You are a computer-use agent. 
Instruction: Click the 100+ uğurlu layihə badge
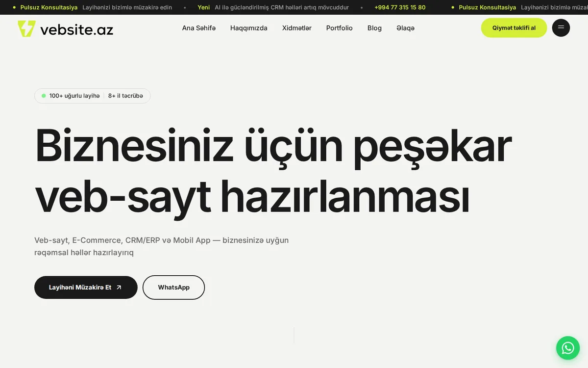[74, 96]
